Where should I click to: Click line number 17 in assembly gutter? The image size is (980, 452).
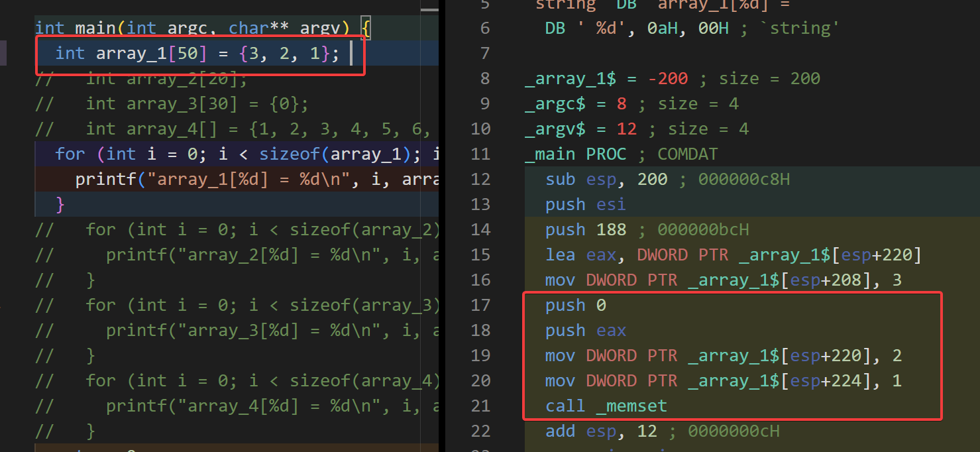(x=480, y=306)
